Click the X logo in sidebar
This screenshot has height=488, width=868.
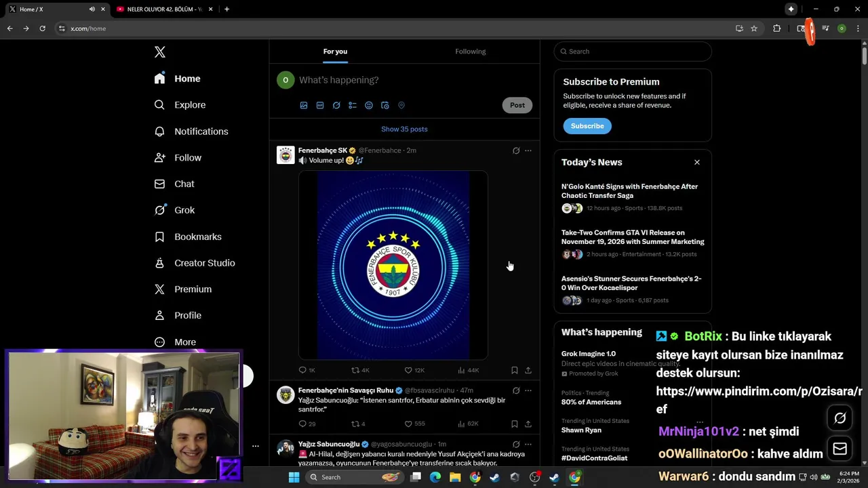pos(159,52)
